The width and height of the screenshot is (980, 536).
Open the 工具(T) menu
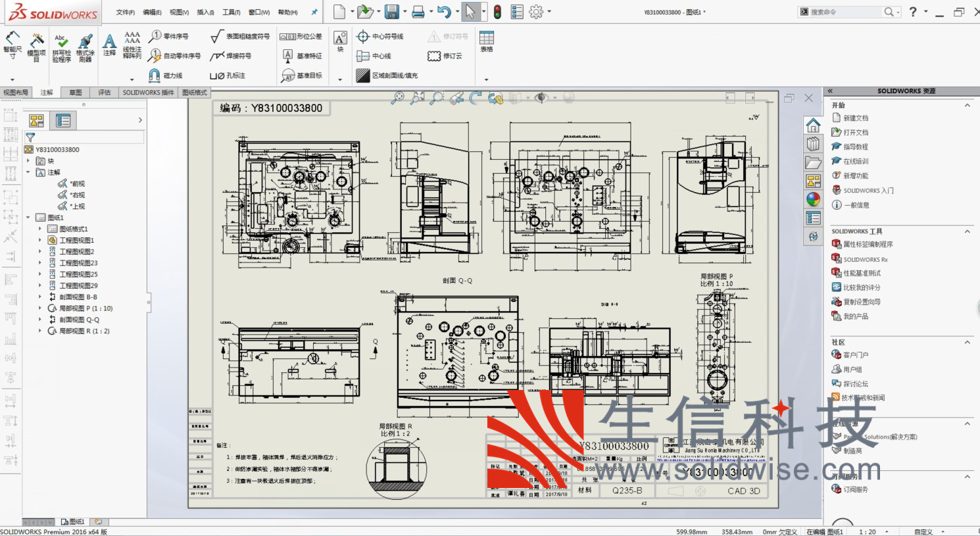(x=232, y=12)
